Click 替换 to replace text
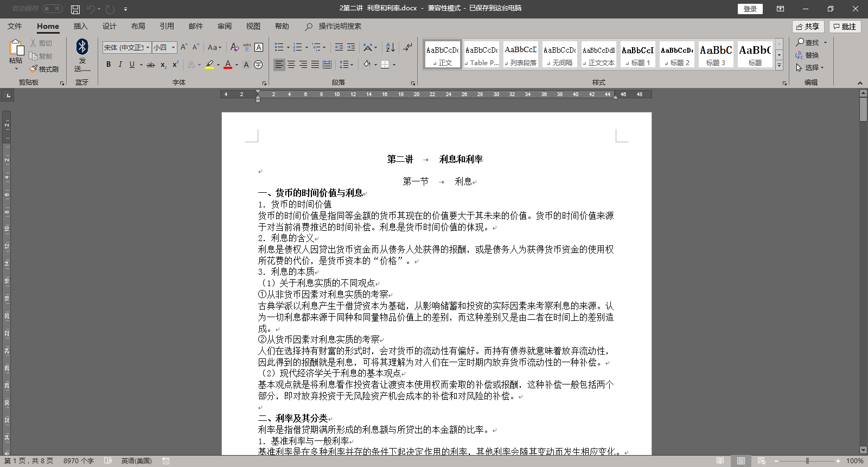868x467 pixels. pos(807,55)
